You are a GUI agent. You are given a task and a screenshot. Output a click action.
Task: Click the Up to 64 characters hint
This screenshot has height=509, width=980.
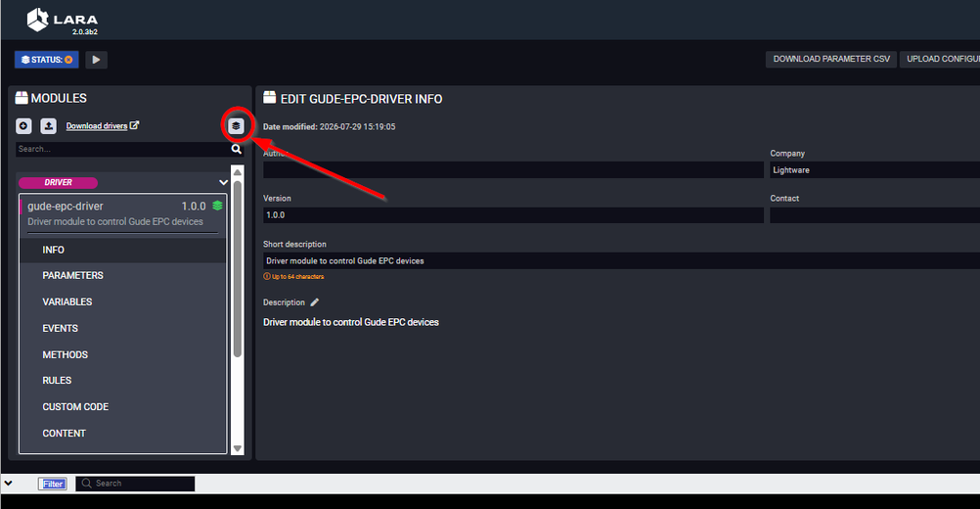tap(293, 276)
